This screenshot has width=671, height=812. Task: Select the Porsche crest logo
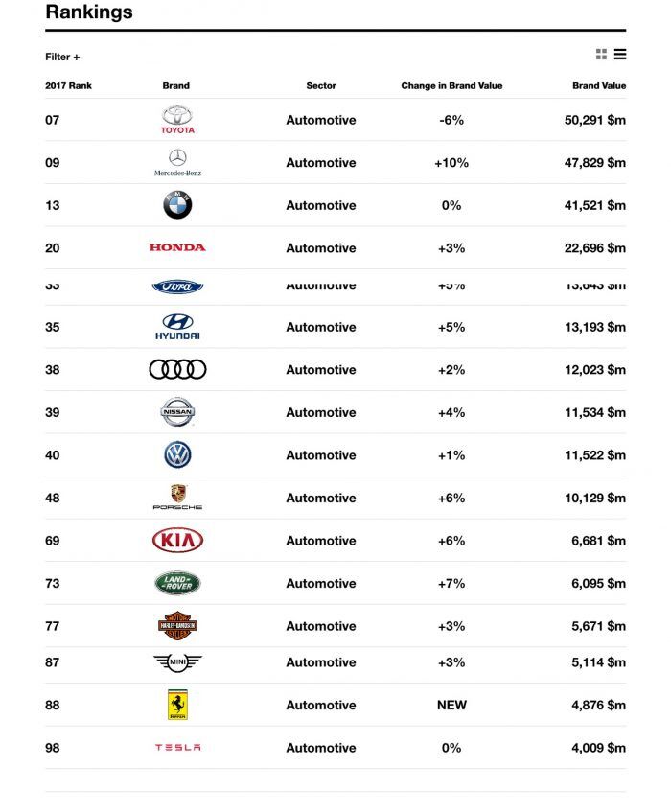pos(176,498)
